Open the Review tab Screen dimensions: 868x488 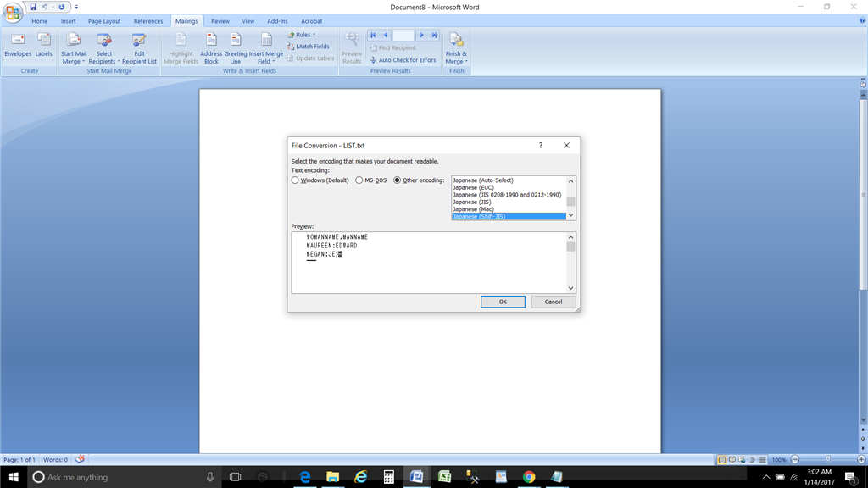tap(220, 21)
